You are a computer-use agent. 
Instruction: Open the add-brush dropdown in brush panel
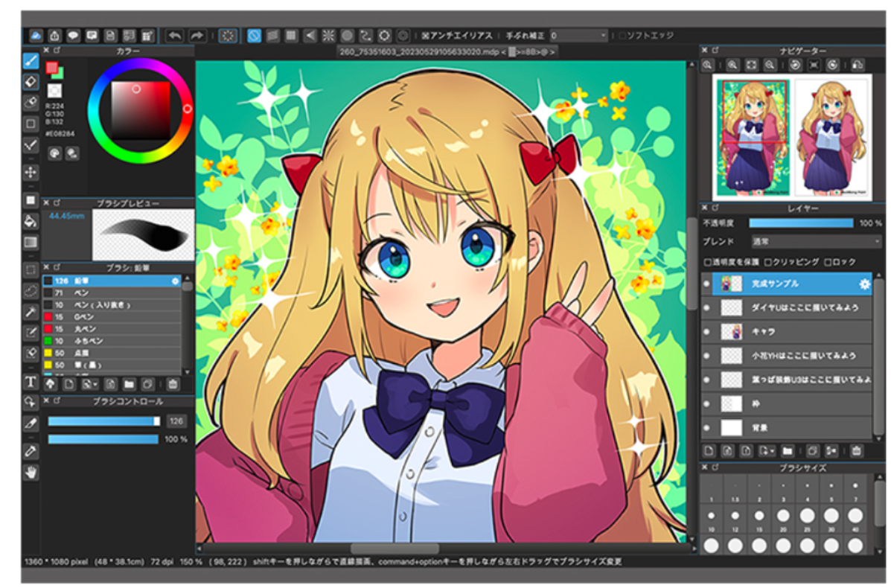89,384
